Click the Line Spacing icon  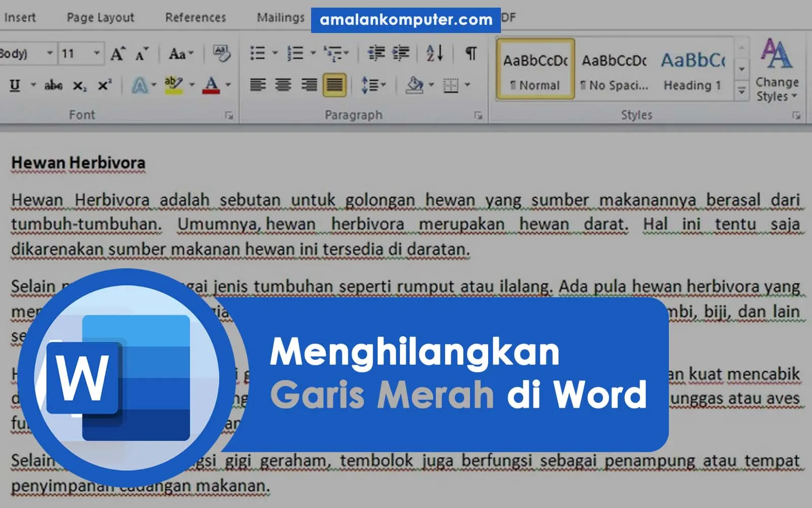pyautogui.click(x=370, y=85)
